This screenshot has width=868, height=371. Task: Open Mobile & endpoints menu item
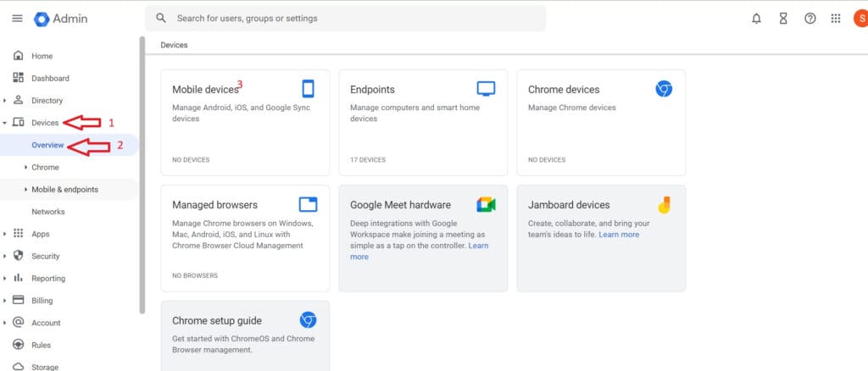[x=64, y=189]
